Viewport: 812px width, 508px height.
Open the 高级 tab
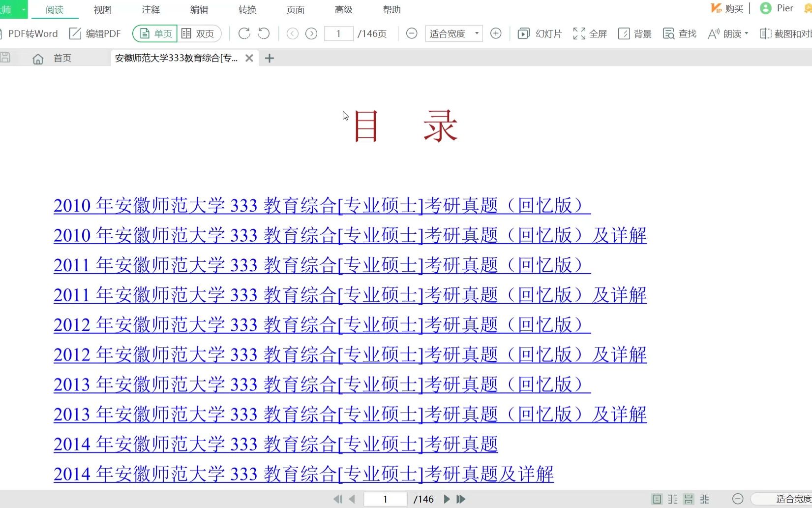pyautogui.click(x=344, y=9)
